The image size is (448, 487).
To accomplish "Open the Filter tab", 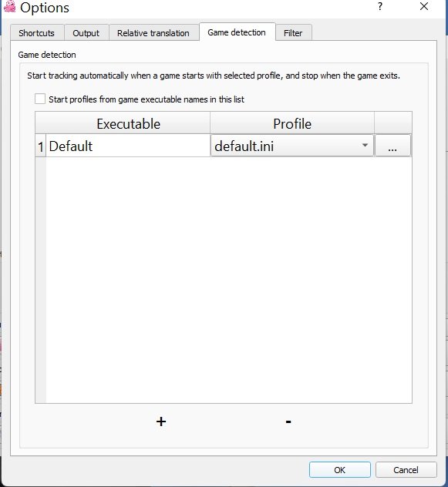I will (x=293, y=33).
